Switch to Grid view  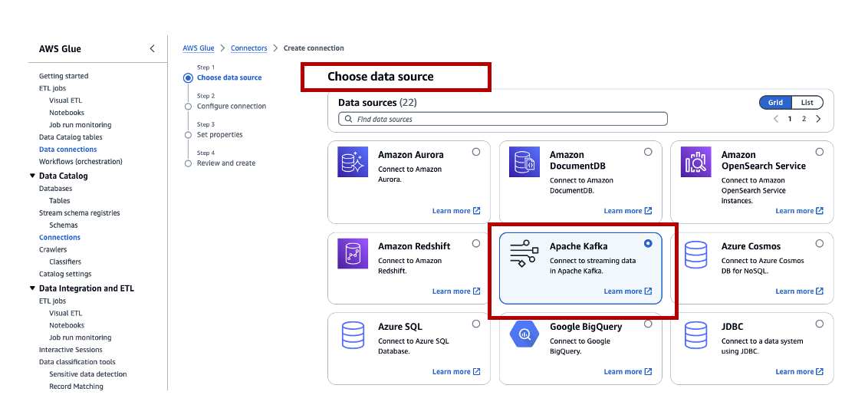point(775,103)
